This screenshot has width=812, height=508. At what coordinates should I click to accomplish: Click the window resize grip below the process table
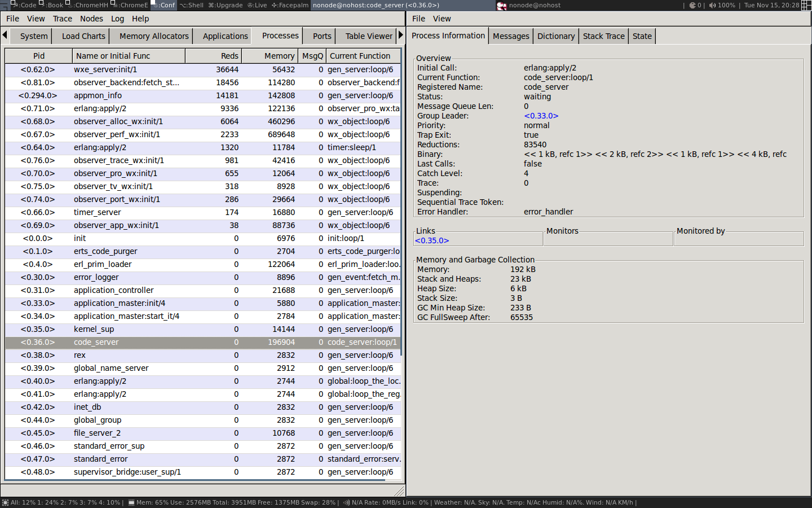[399, 491]
